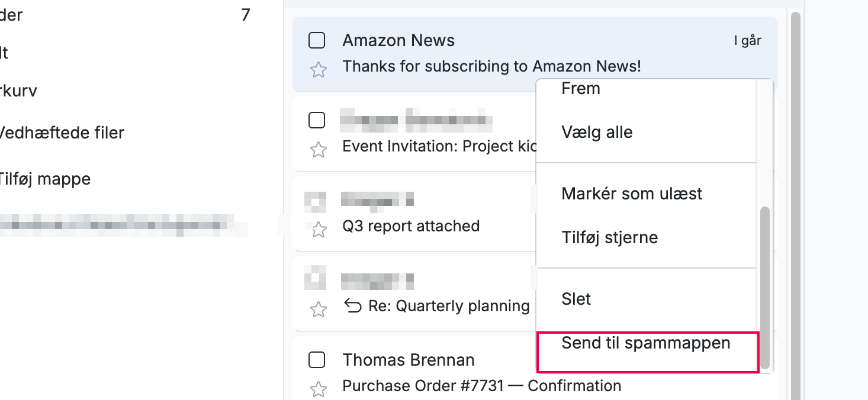
Task: Click the reply arrow icon beside Quarterly planning
Action: tap(353, 306)
